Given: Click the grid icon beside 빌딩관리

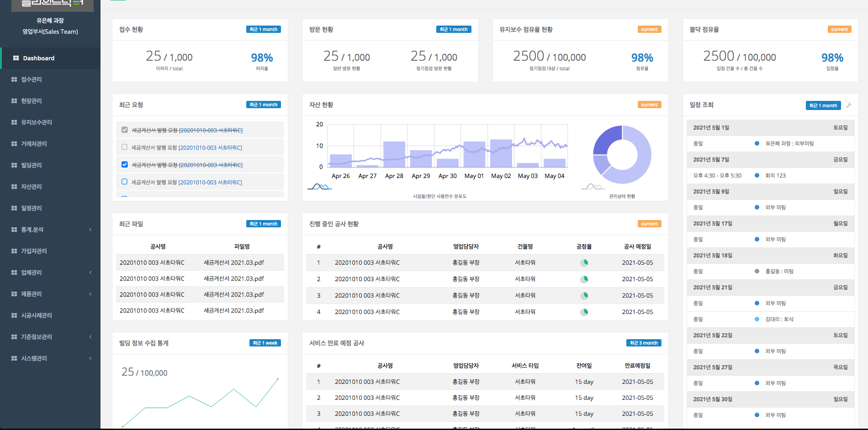Looking at the screenshot, I should [x=13, y=165].
